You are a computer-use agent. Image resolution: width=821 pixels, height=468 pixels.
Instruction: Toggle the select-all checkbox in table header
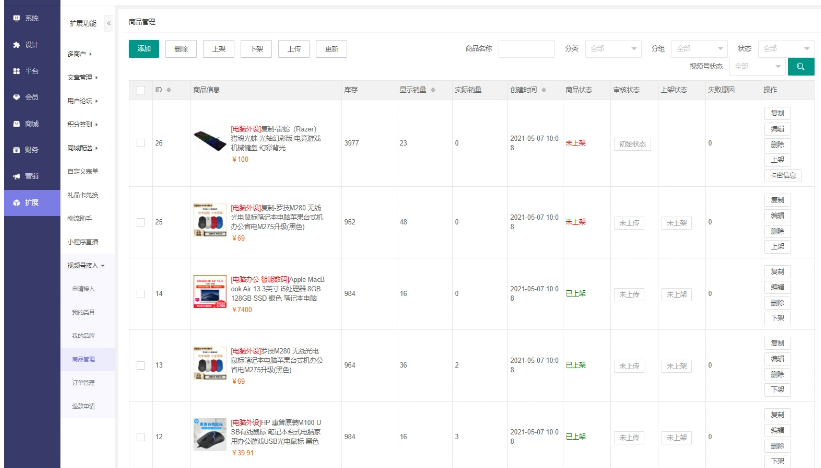pyautogui.click(x=140, y=90)
